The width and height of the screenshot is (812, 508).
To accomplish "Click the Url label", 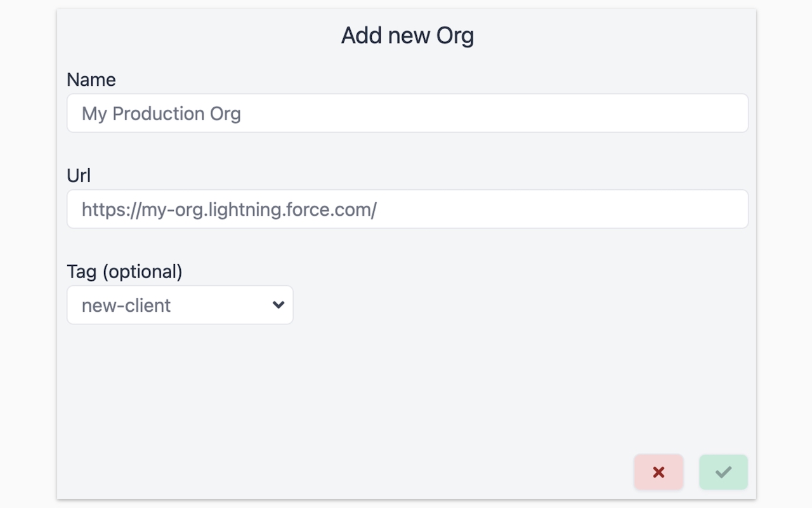I will [79, 175].
